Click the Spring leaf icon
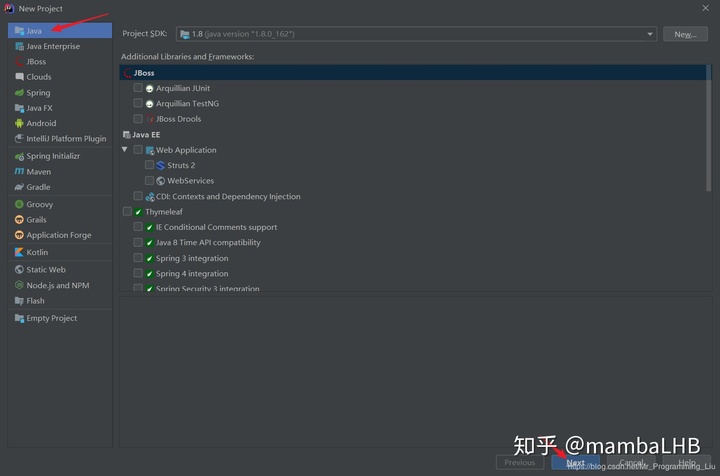Image resolution: width=720 pixels, height=476 pixels. click(19, 93)
